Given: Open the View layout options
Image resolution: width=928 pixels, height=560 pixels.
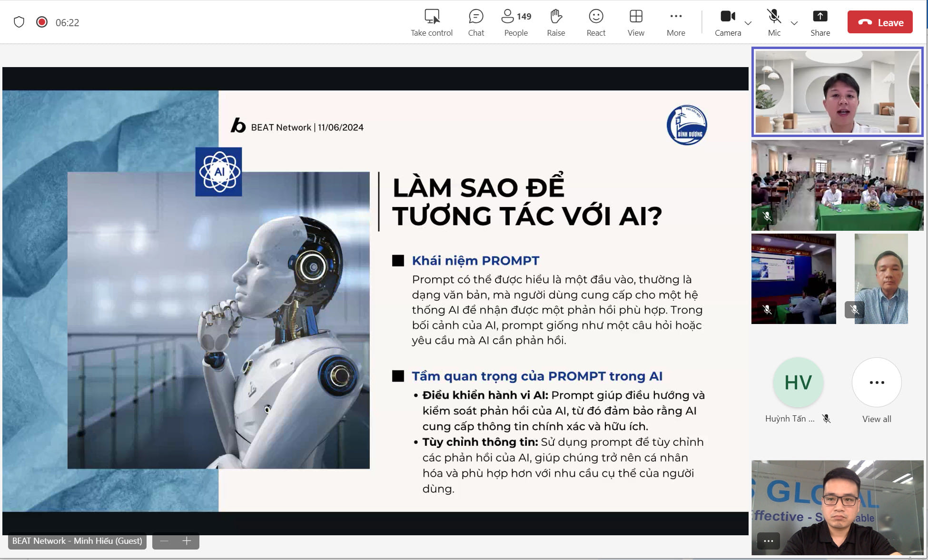Looking at the screenshot, I should click(x=636, y=22).
